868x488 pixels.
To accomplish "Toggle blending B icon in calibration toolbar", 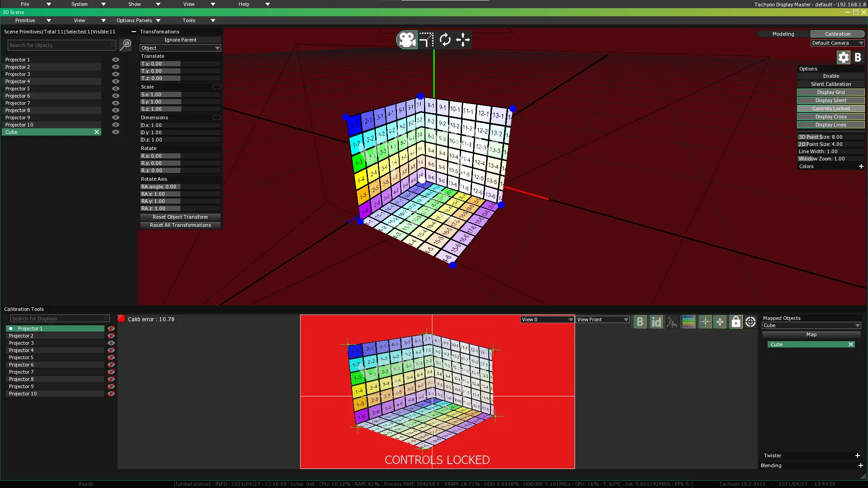I will 640,322.
